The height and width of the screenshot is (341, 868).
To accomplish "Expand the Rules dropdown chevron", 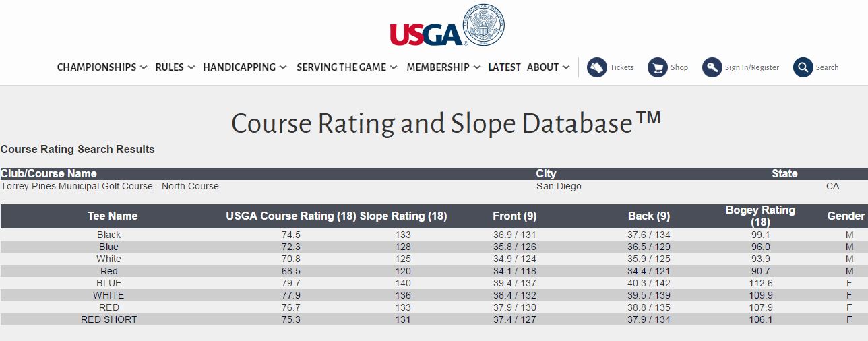I will pyautogui.click(x=191, y=68).
